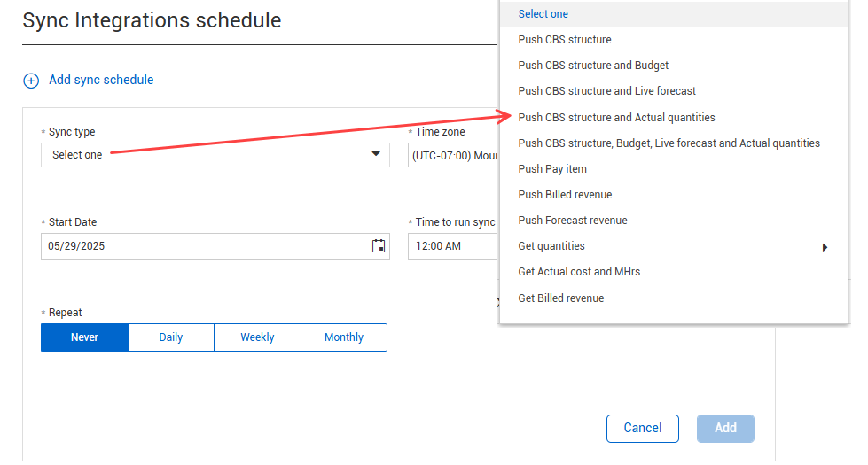Image resolution: width=868 pixels, height=465 pixels.
Task: Choose Push CBS structure and Budget option
Action: tap(593, 66)
